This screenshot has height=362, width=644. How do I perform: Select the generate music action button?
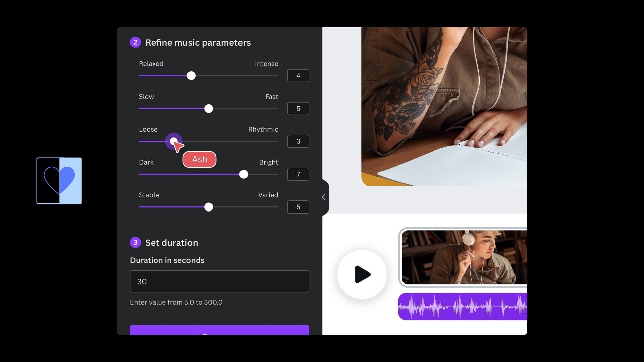pos(219,332)
